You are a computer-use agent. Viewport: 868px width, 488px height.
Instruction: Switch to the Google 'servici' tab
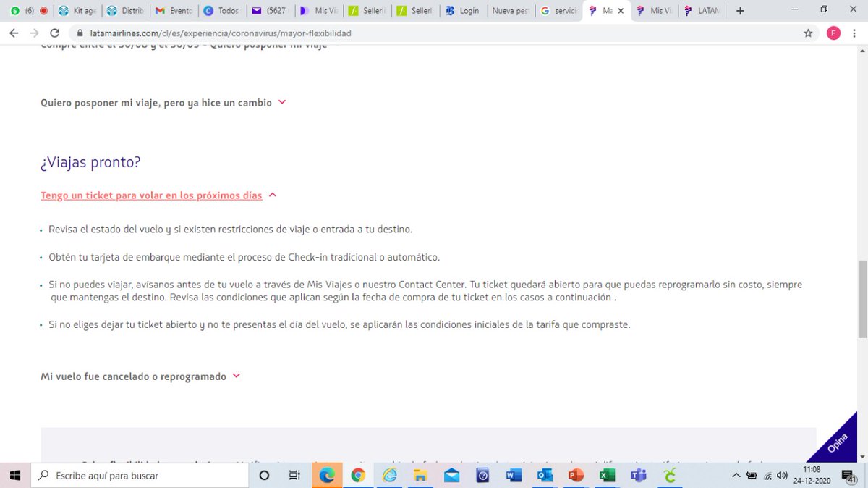559,11
